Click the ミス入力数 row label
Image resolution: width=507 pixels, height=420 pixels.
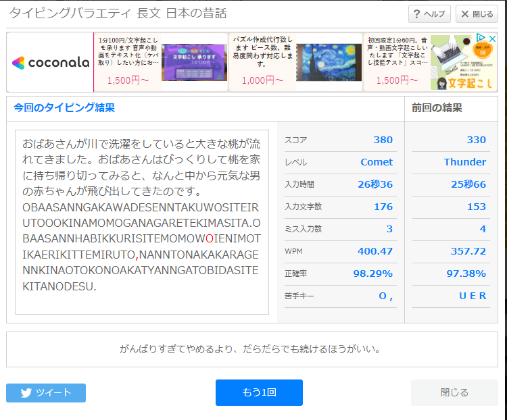[x=303, y=229]
